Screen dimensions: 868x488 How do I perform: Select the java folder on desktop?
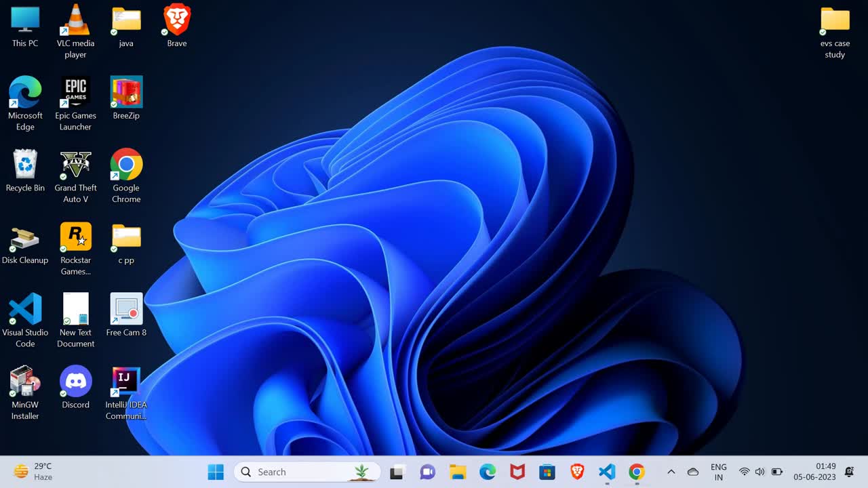pyautogui.click(x=126, y=27)
